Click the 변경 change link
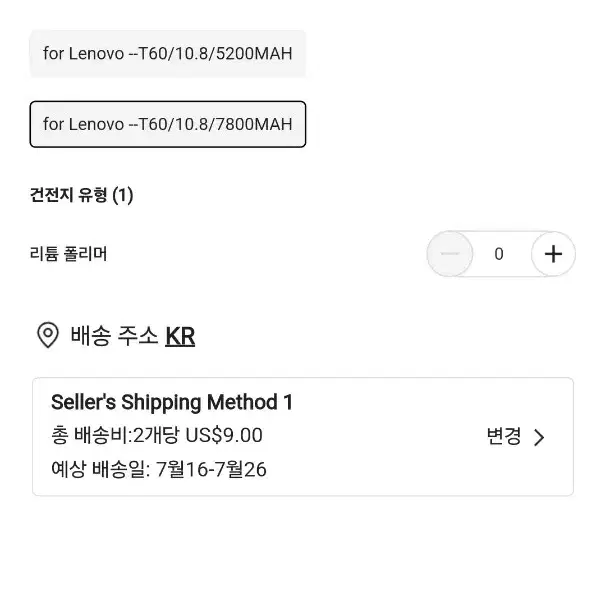 (504, 437)
